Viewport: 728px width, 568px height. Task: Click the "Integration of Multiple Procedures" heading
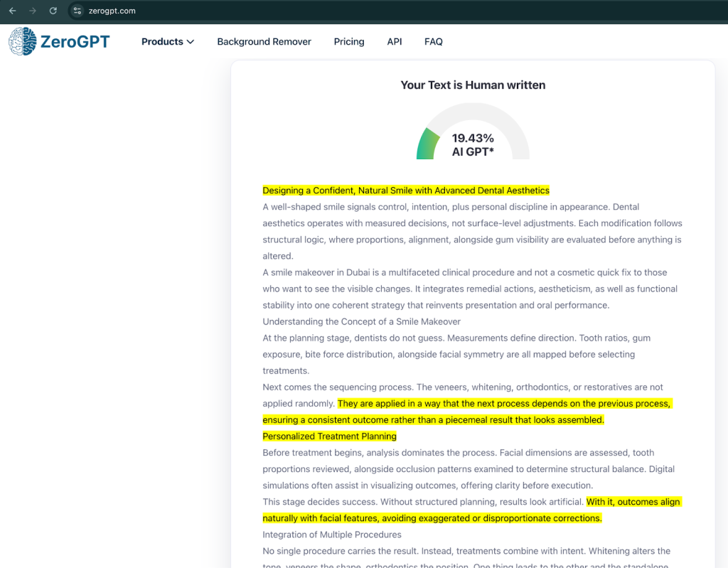tap(332, 534)
